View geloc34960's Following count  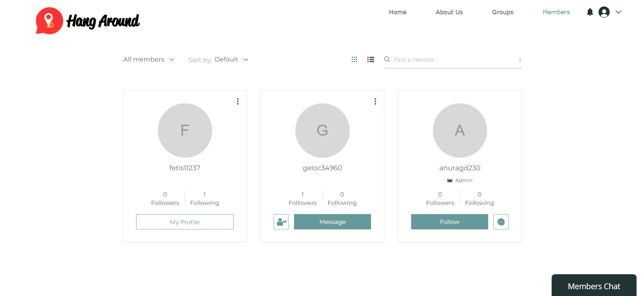pyautogui.click(x=342, y=198)
